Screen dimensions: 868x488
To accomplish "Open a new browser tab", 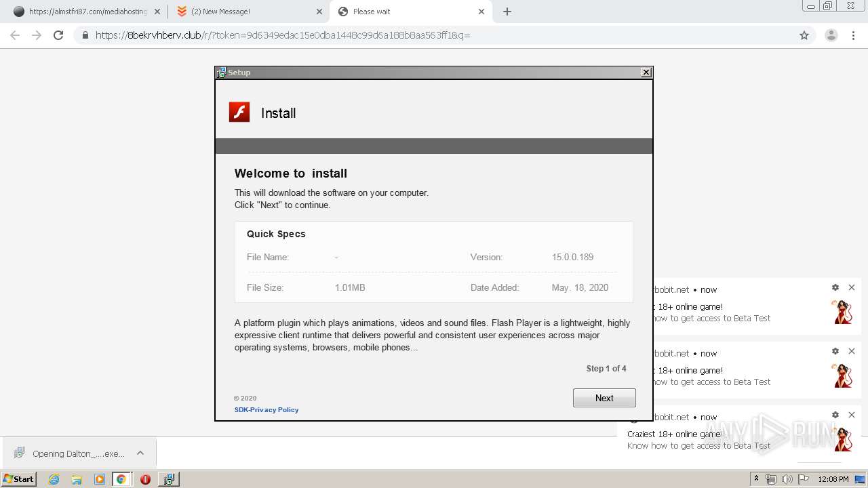I will (x=507, y=12).
